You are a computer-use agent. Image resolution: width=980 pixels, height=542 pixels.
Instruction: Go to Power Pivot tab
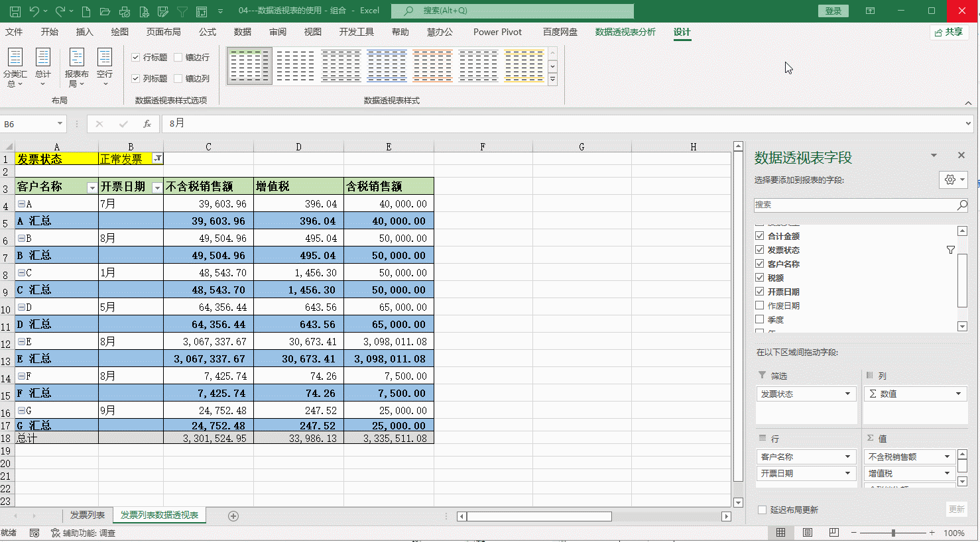point(497,32)
